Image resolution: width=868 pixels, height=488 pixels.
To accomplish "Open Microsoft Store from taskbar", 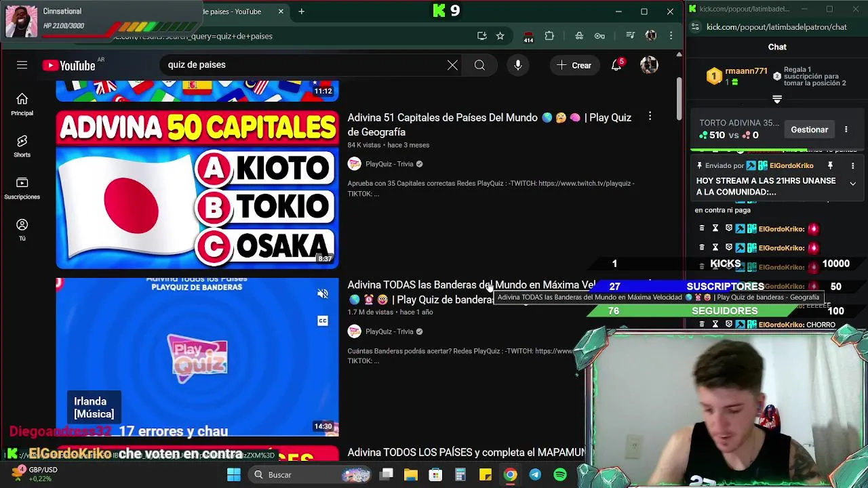I will pos(435,475).
